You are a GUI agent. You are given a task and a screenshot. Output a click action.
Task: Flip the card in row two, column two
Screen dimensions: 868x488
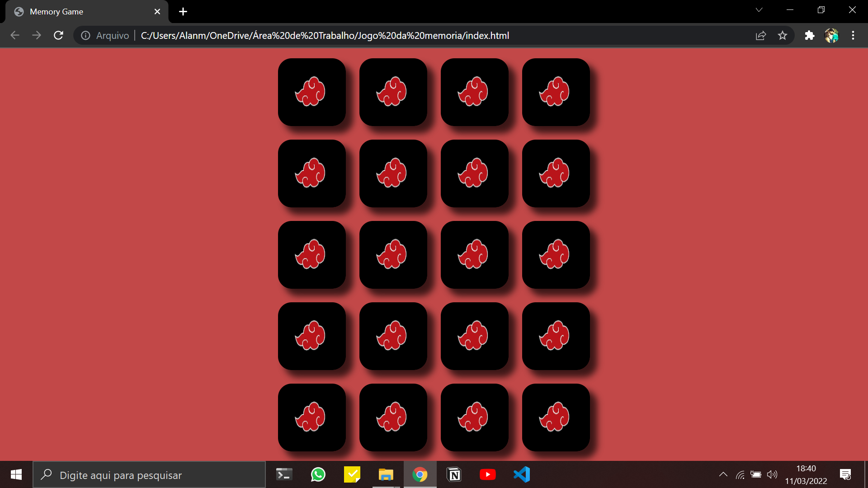(393, 174)
